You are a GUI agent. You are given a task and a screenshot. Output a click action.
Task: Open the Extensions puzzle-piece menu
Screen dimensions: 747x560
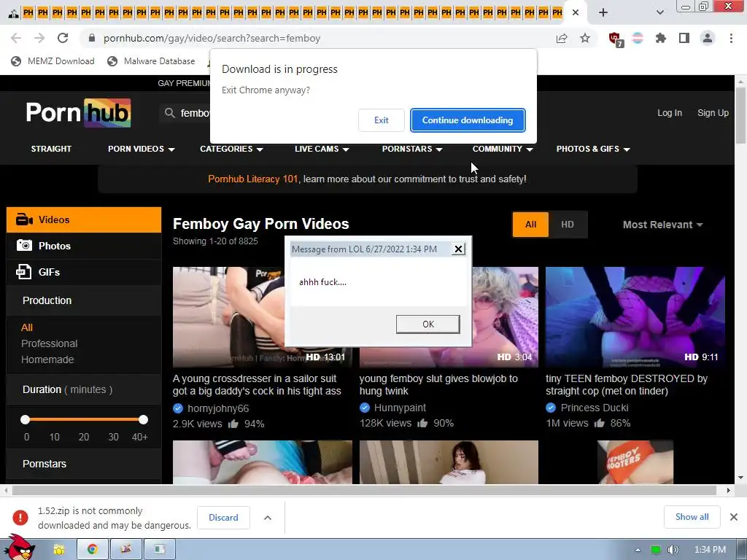pos(661,38)
